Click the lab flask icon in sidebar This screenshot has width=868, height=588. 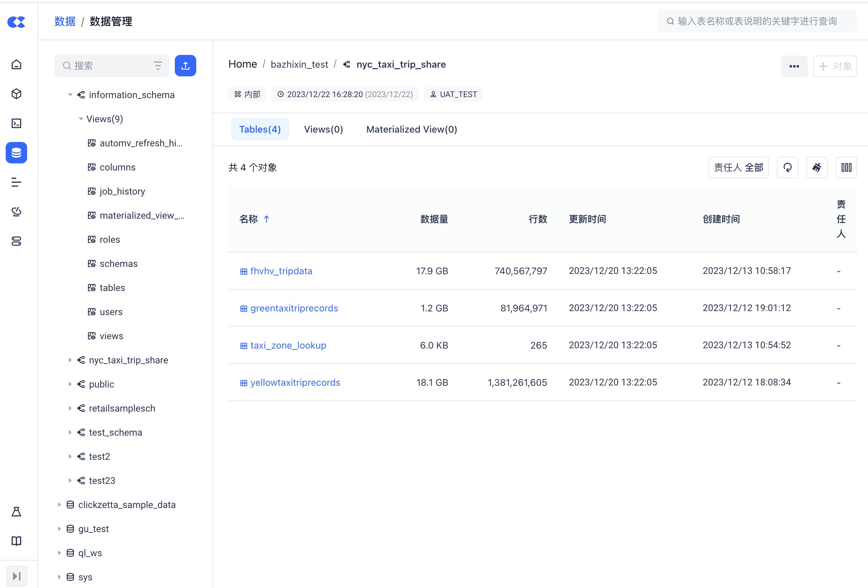[16, 511]
